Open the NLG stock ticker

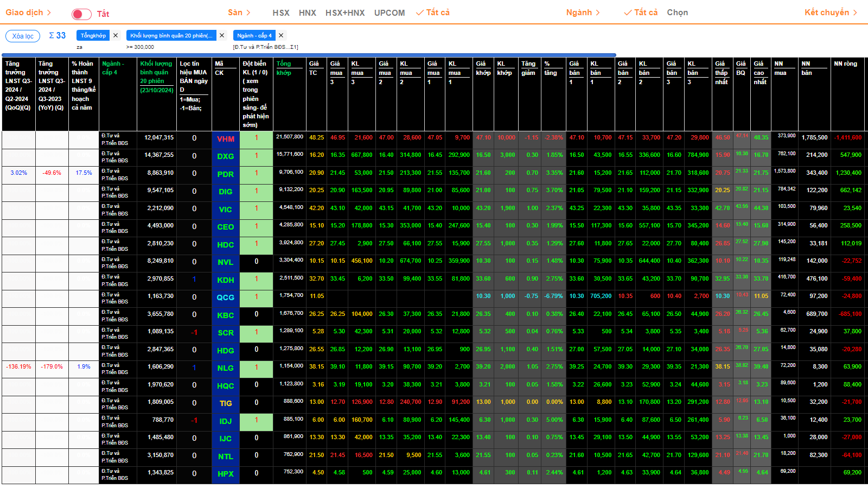pyautogui.click(x=226, y=368)
